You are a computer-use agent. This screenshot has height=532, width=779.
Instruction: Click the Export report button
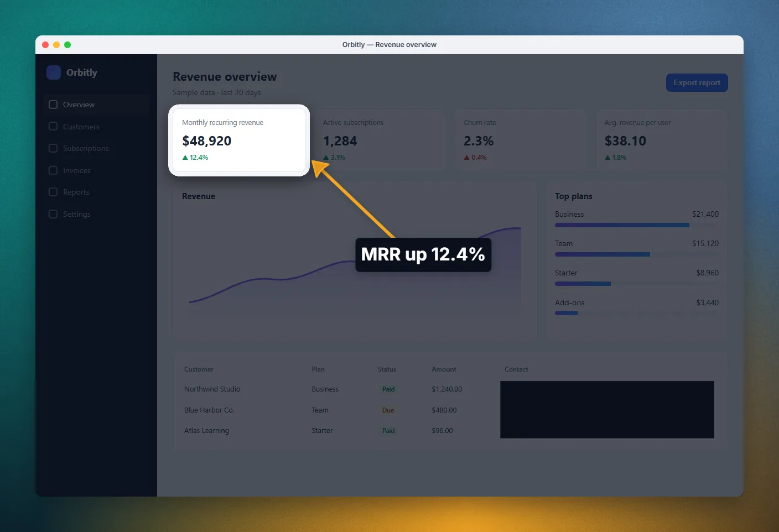click(x=697, y=82)
